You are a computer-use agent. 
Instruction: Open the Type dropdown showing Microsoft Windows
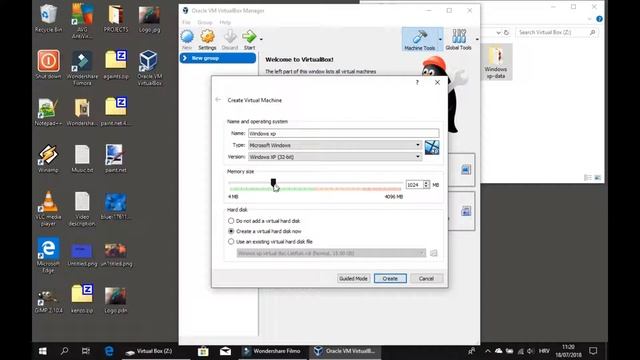[335, 145]
